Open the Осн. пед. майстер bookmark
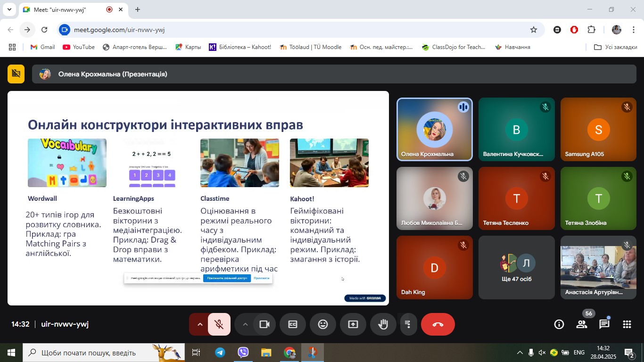The image size is (644, 362). (381, 47)
